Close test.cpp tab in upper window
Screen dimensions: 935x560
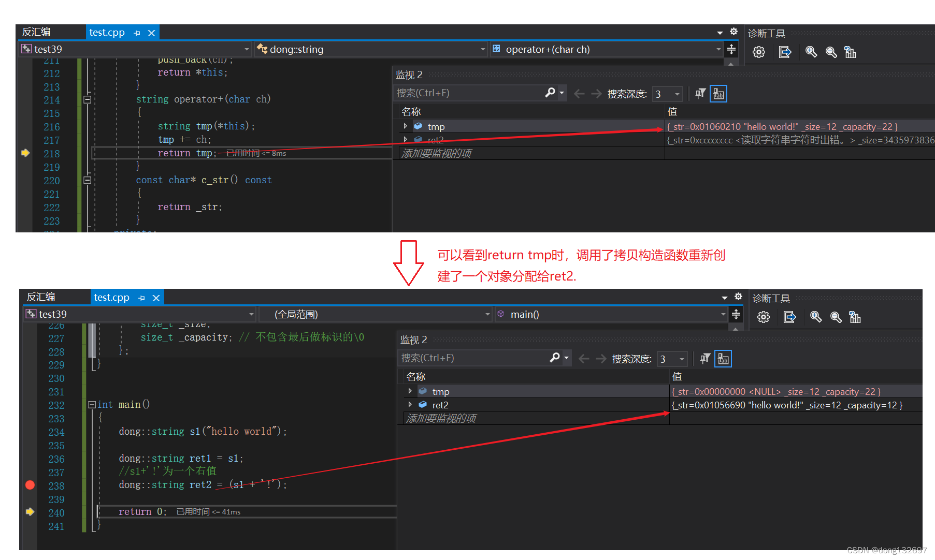pyautogui.click(x=151, y=33)
